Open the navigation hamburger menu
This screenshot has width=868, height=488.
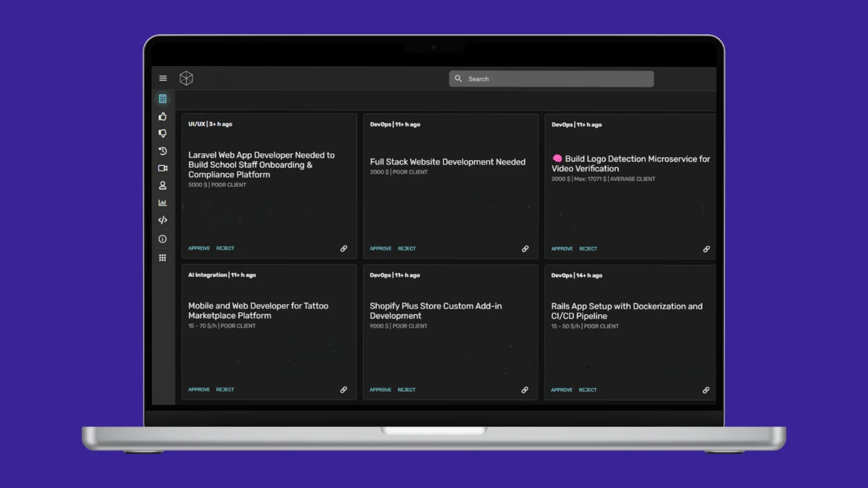click(x=163, y=78)
